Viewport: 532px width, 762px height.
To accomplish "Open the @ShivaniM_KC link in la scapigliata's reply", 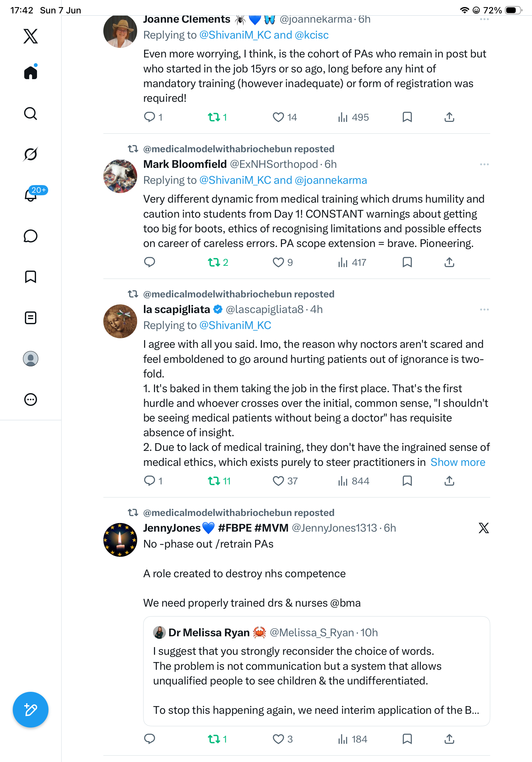I will pyautogui.click(x=235, y=325).
